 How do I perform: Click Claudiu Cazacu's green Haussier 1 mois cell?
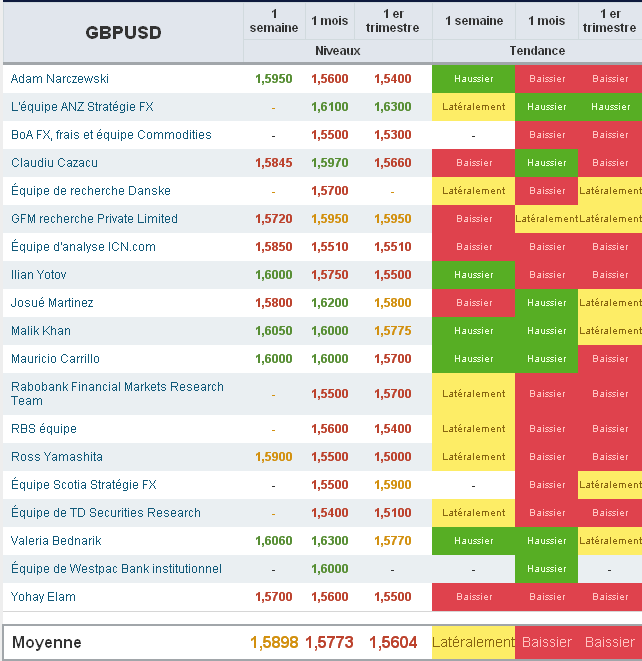[546, 163]
